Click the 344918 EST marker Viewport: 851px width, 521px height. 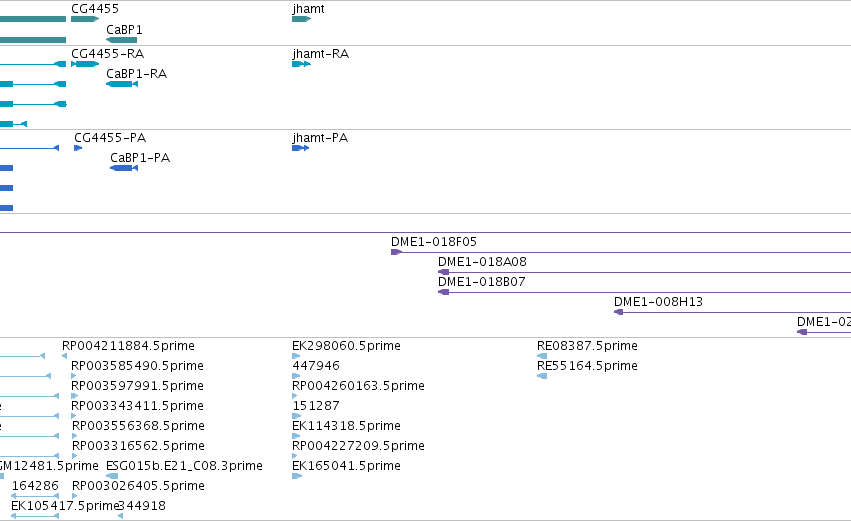120,516
